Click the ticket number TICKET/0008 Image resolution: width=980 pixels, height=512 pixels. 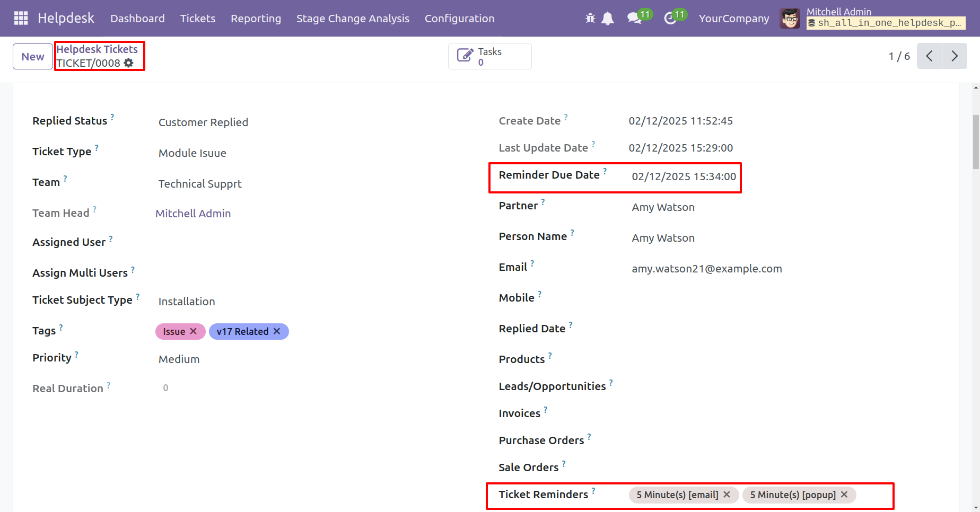pyautogui.click(x=89, y=63)
